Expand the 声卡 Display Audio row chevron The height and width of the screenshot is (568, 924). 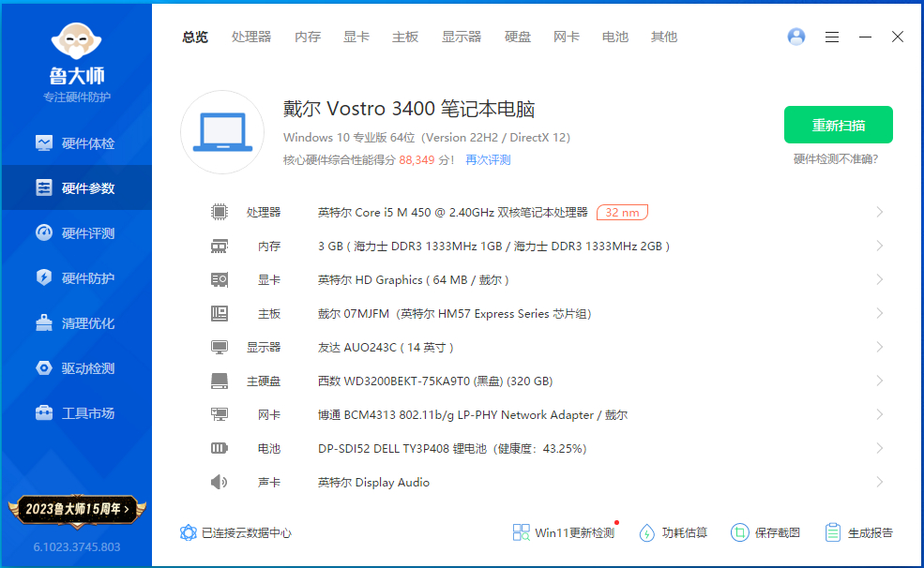coord(879,482)
